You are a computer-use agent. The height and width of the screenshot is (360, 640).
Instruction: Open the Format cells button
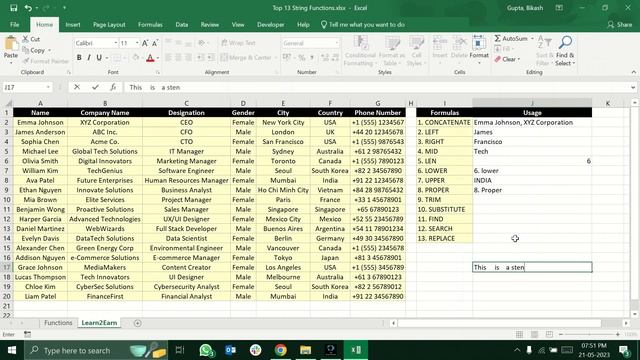click(479, 51)
